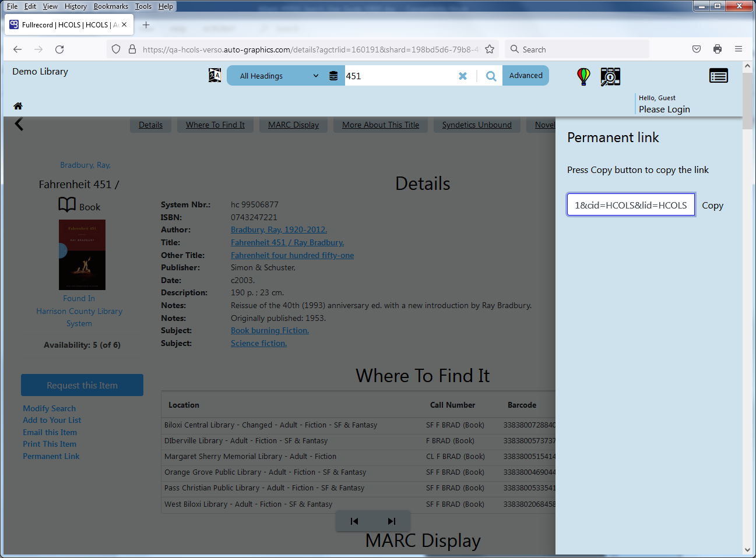756x558 pixels.
Task: Jump to first record button
Action: (x=354, y=521)
